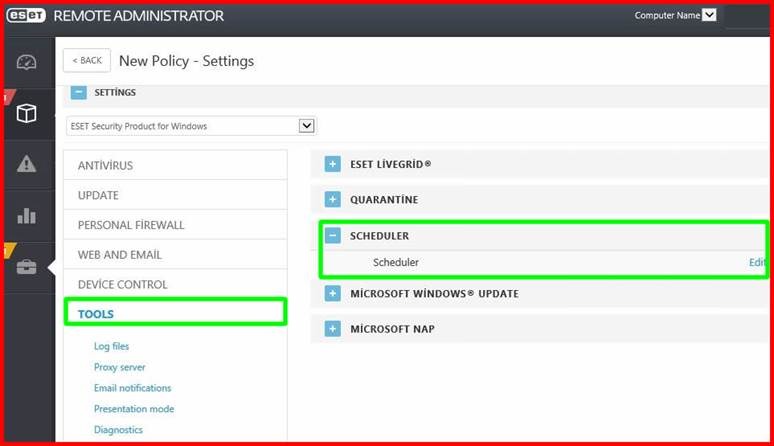Click the header search field
This screenshot has width=774, height=446.
[747, 16]
